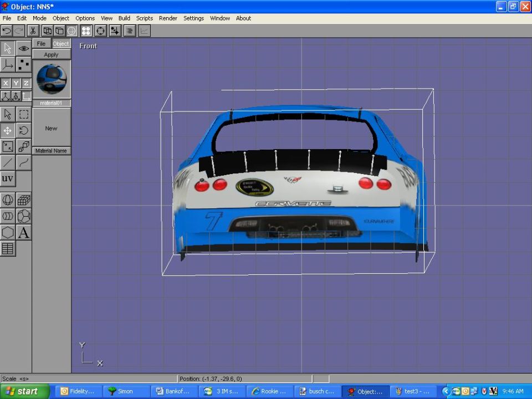Click the Undo arrow icon
This screenshot has width=532, height=399.
[x=7, y=31]
